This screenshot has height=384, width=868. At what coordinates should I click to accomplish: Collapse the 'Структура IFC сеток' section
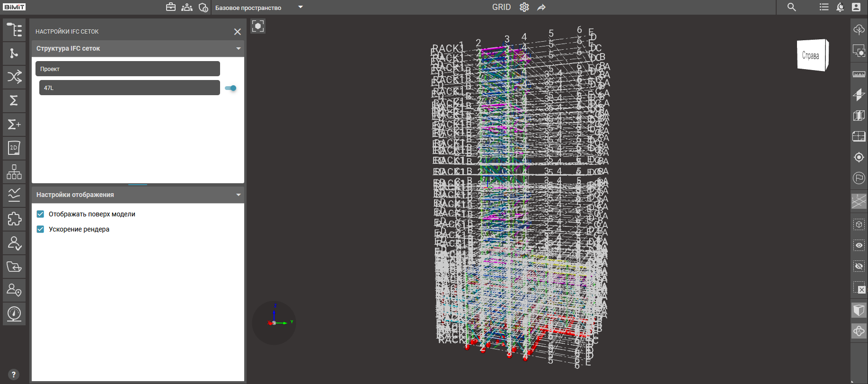coord(238,49)
